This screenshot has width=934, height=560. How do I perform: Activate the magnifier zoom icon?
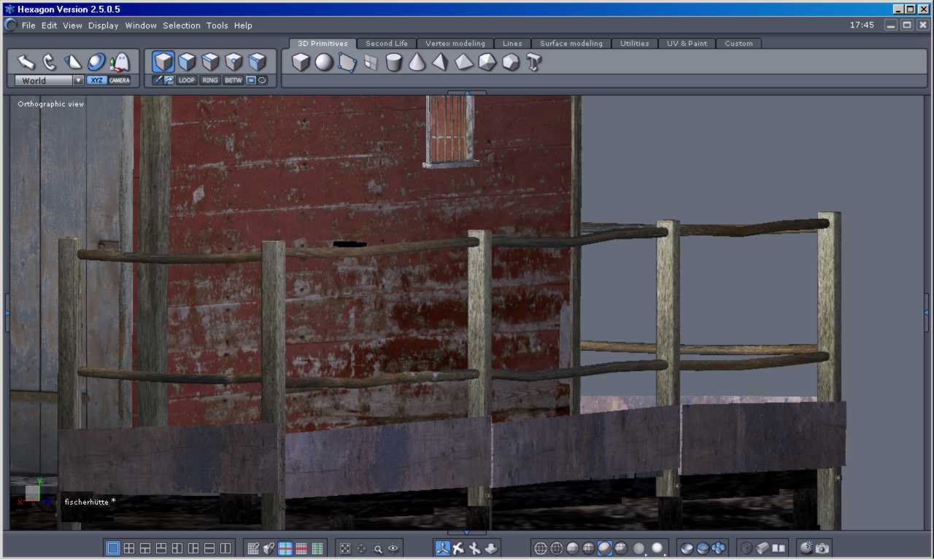tap(378, 548)
